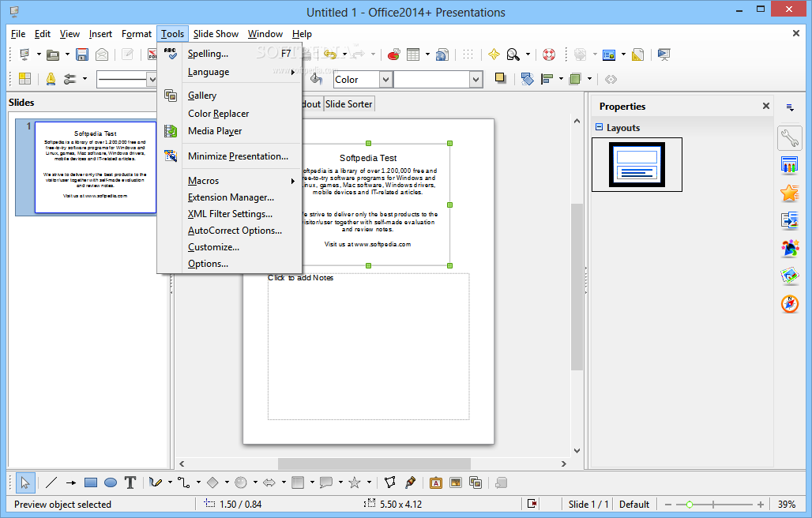Open sidebar Slide Transition icon
Viewport: 812px width, 518px height.
[x=790, y=220]
